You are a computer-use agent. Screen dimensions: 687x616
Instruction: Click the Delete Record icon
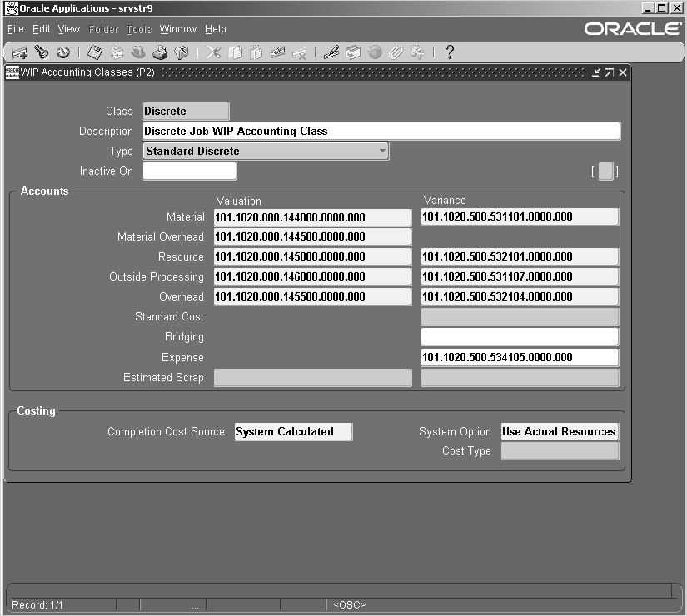tap(300, 52)
